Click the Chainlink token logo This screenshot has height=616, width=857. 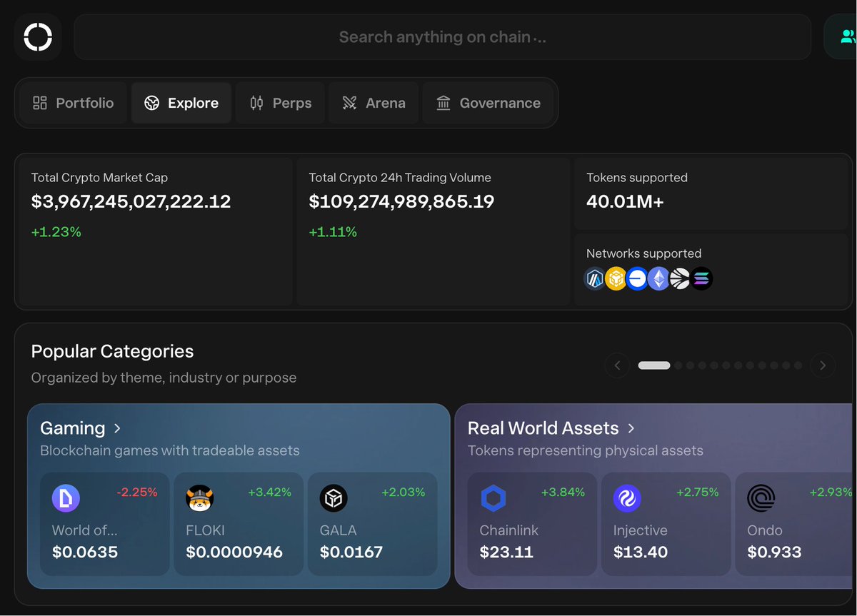tap(493, 498)
